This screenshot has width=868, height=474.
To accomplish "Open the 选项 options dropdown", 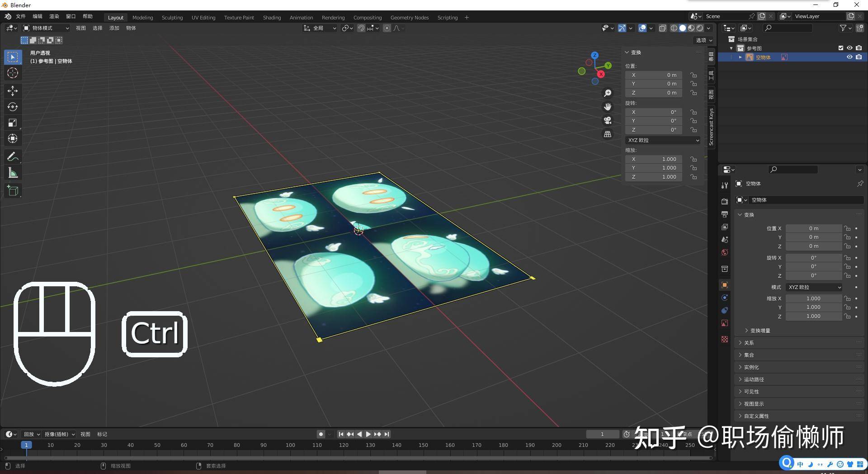I will point(704,40).
